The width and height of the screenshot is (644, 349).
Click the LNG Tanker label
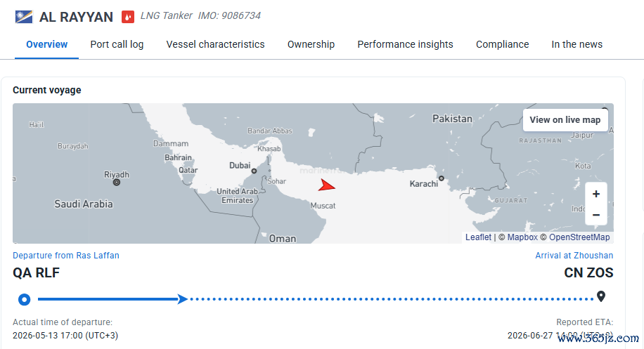pos(167,15)
